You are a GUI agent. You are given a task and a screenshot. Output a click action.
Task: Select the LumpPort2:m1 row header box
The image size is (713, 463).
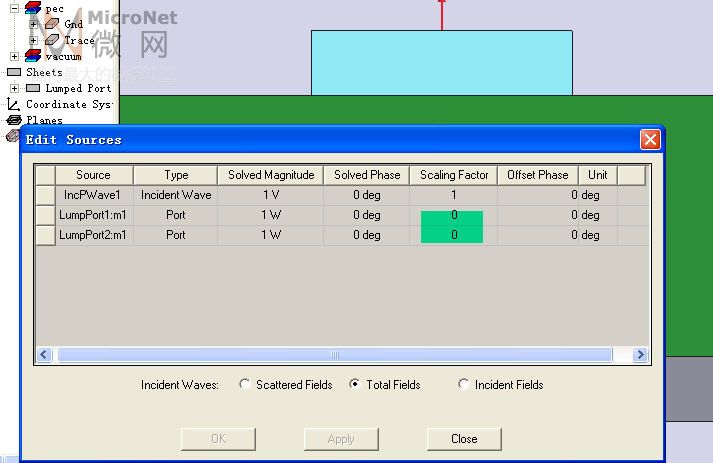tap(45, 235)
